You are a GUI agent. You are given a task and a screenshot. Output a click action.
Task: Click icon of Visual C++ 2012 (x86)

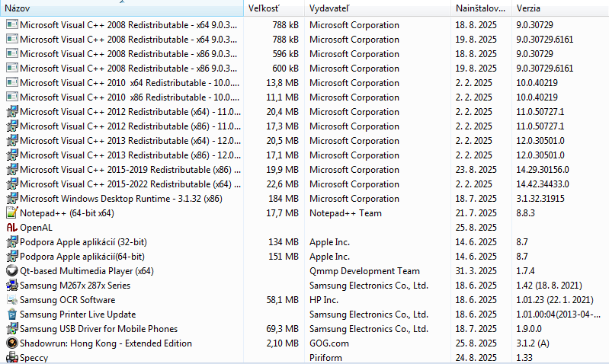tap(12, 126)
